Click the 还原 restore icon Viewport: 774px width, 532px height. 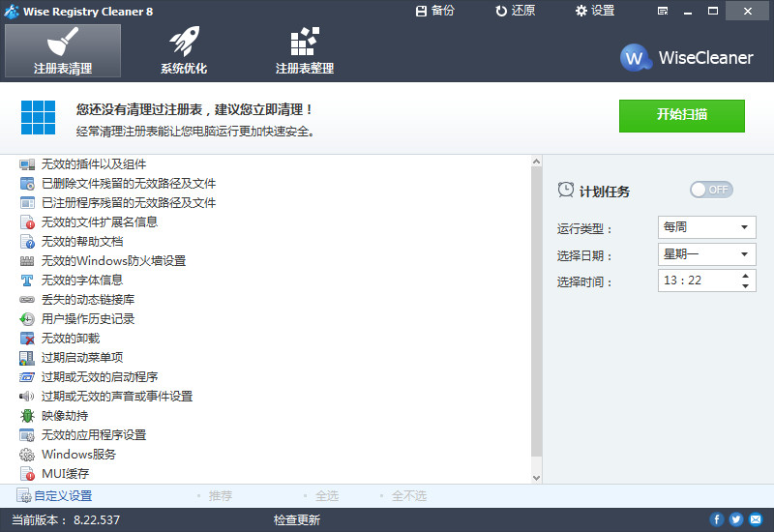coord(501,11)
